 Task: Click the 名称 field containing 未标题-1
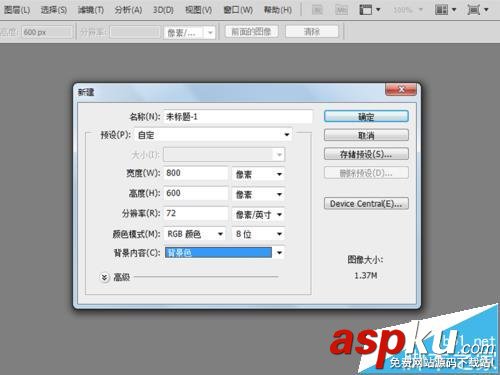238,117
